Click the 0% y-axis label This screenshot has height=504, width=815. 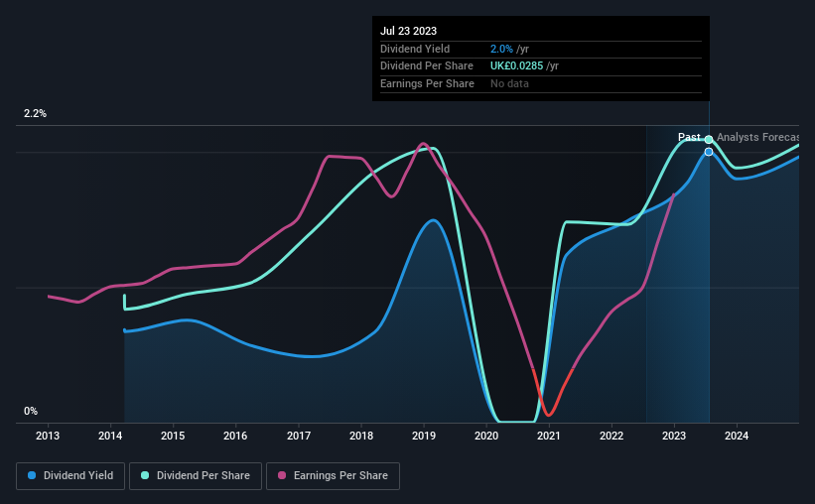pyautogui.click(x=31, y=411)
